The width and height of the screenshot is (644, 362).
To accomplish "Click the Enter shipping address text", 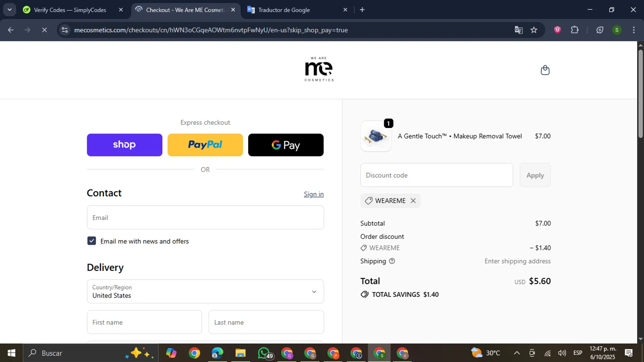I will (x=517, y=261).
